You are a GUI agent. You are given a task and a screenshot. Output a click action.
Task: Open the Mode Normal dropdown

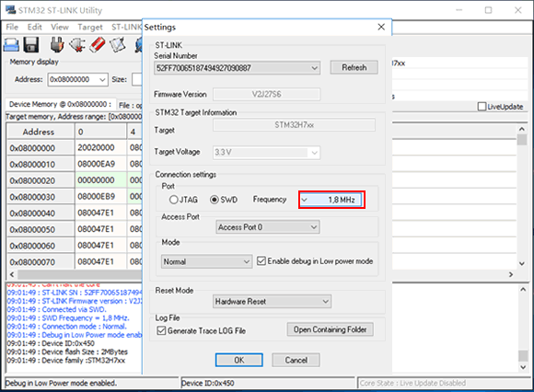207,261
